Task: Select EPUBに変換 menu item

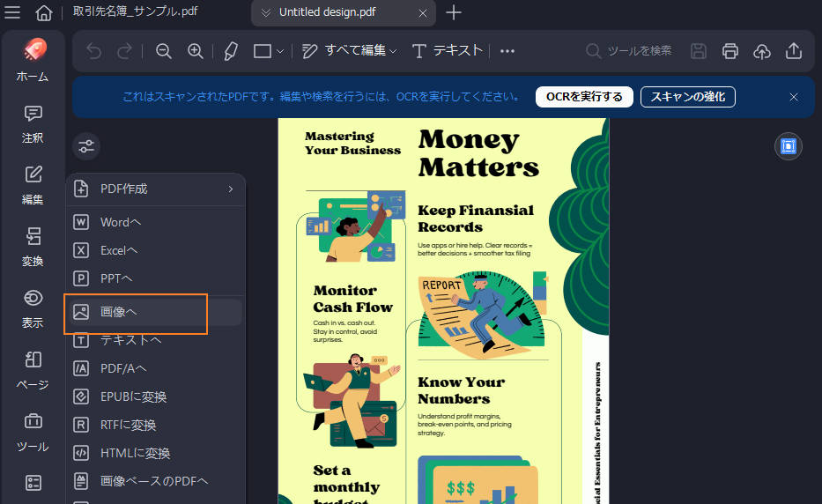Action: pos(156,397)
